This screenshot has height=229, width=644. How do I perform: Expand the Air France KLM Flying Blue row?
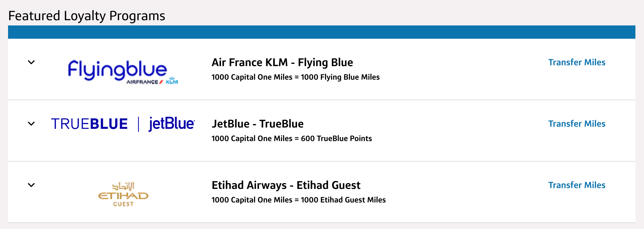31,63
